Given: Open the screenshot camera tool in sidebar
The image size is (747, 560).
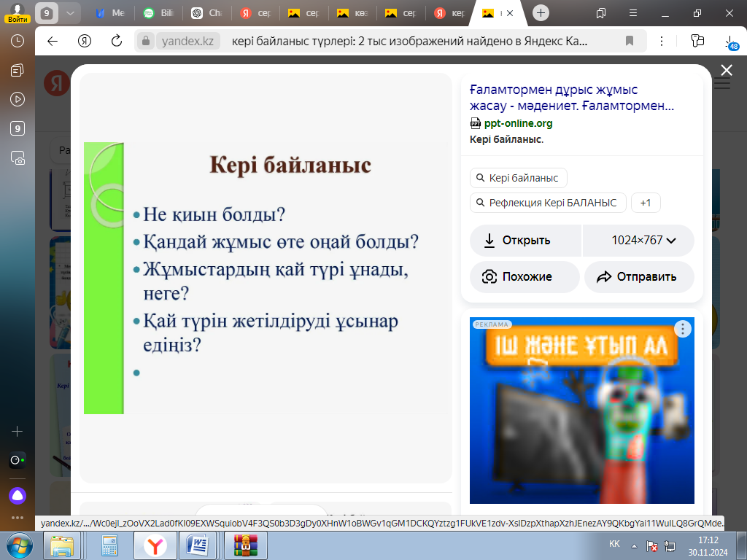Looking at the screenshot, I should coord(18,157).
